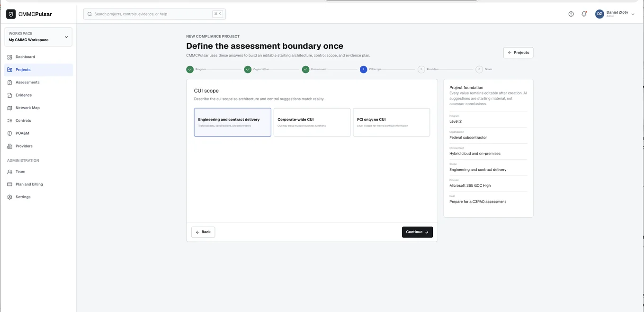Select the Corporate-wide CUI option
Image resolution: width=644 pixels, height=312 pixels.
[312, 122]
